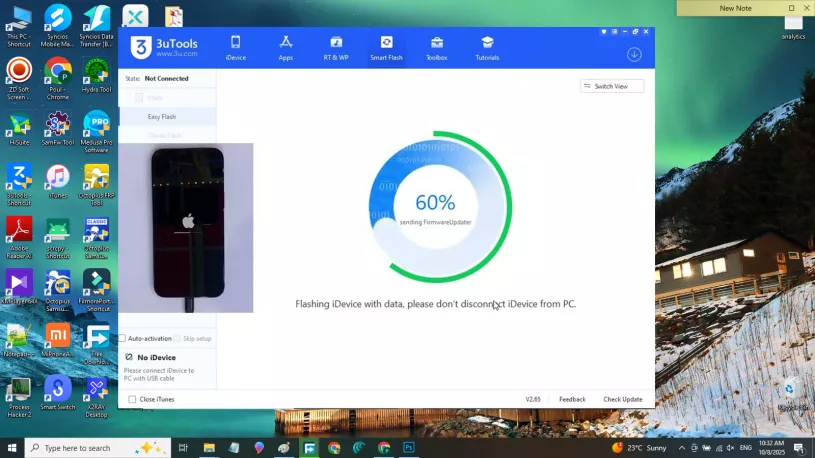
Task: Click the iPhone preview image
Action: click(187, 227)
